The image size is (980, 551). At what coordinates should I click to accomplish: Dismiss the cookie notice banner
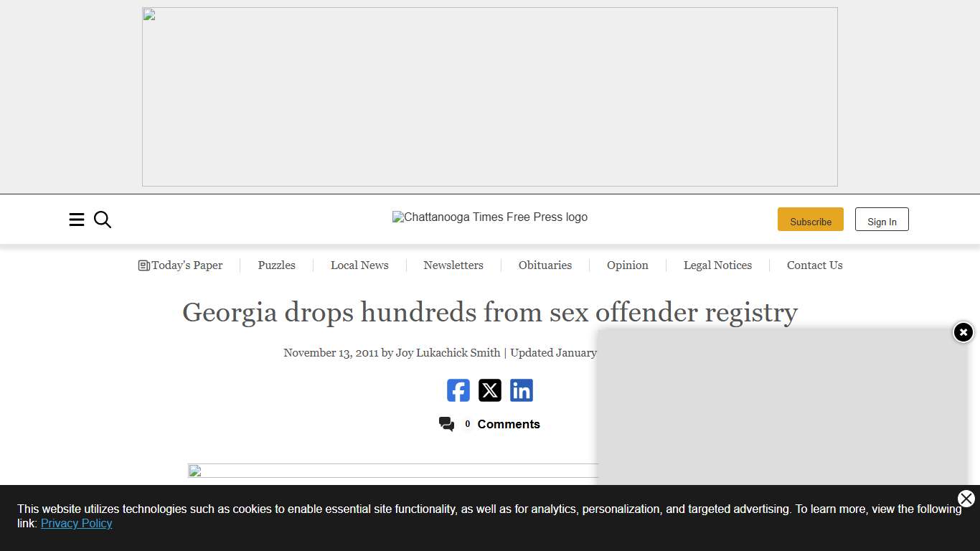(966, 499)
